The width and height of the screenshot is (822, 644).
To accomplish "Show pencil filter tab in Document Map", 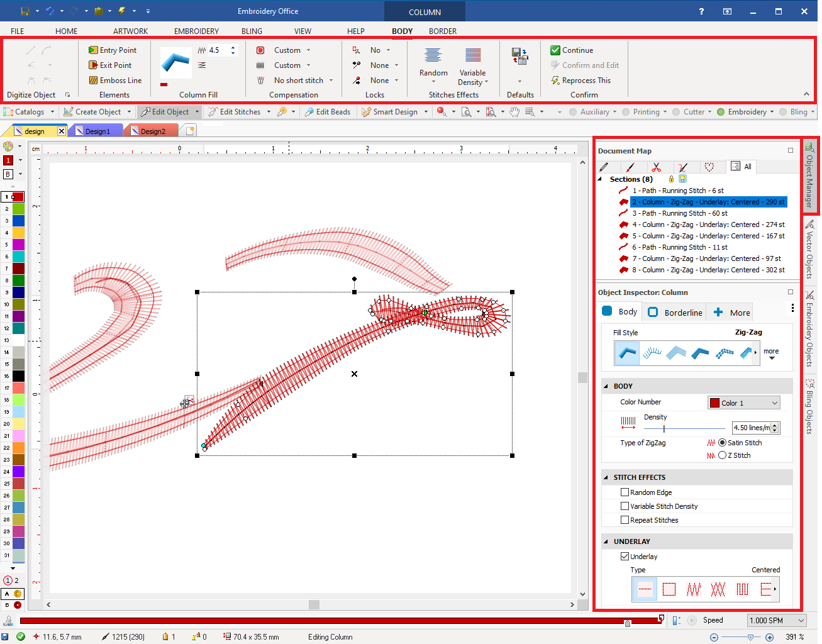I will (x=604, y=167).
